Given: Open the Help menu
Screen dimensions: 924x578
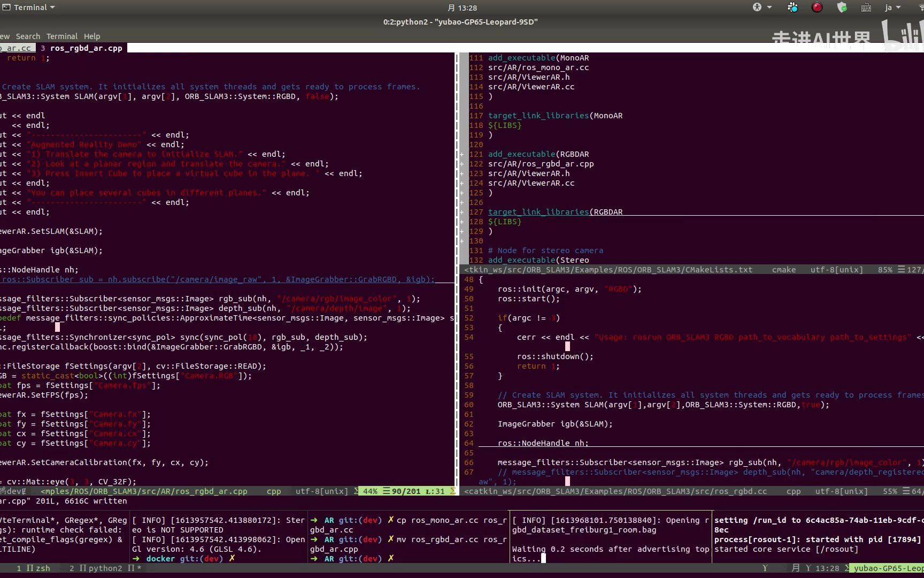Looking at the screenshot, I should click(92, 36).
